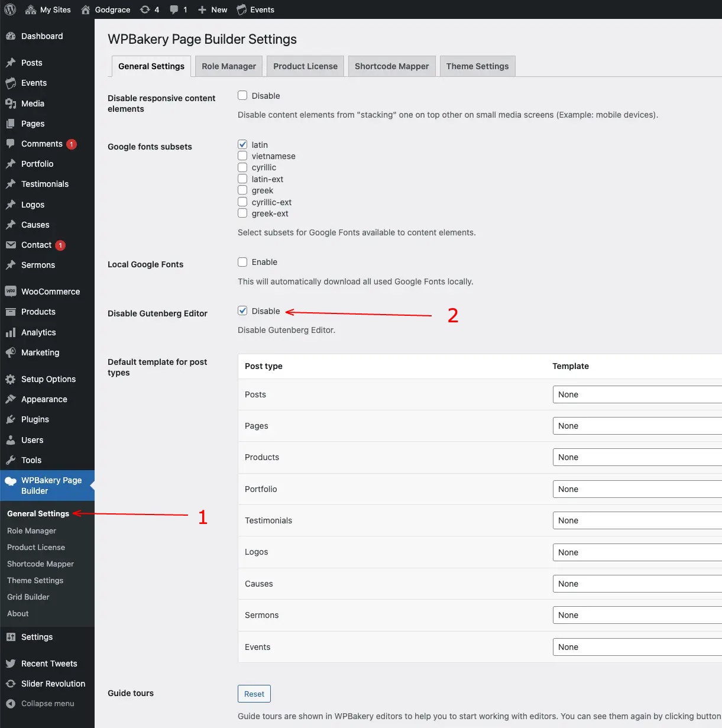Open Recent Tweets Twitter bird icon
Image resolution: width=722 pixels, height=728 pixels.
click(x=11, y=664)
